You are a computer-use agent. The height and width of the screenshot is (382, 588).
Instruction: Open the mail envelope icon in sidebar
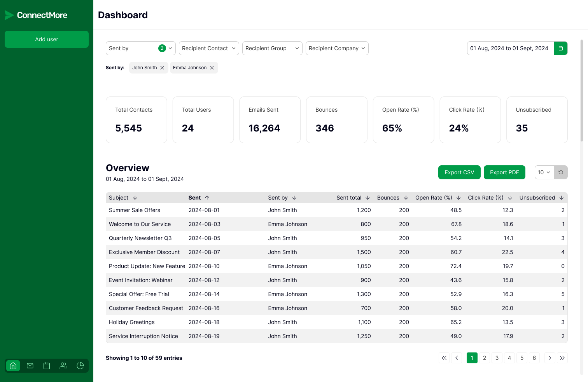pyautogui.click(x=30, y=366)
